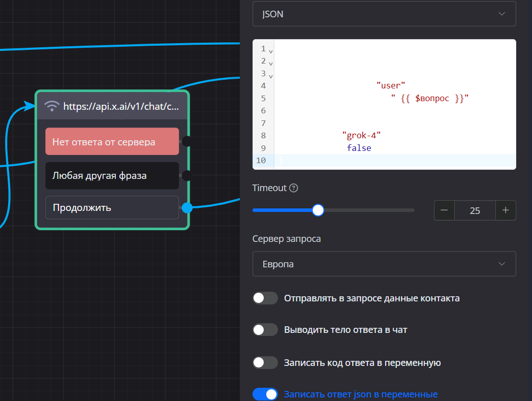The width and height of the screenshot is (532, 401).
Task: Collapse code fold arrow on line 2
Action: coord(271,64)
